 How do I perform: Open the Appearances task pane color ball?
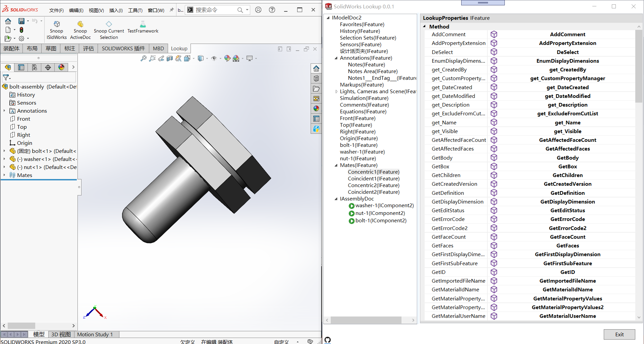(316, 109)
